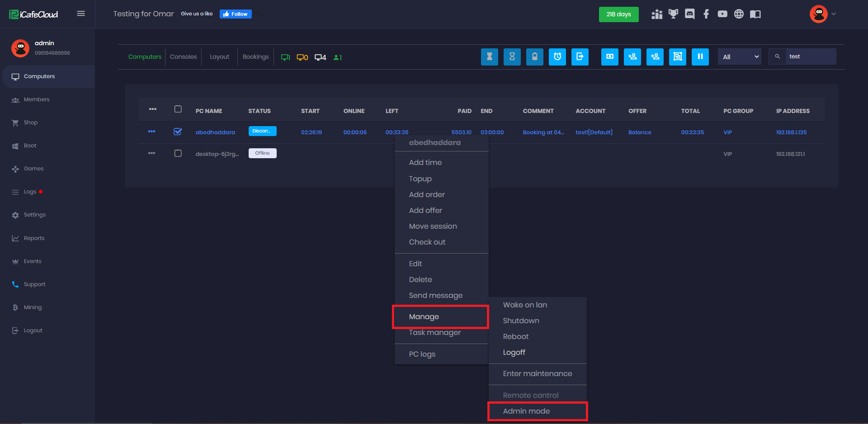Screen dimensions: 868x424
Task: Click the pause icon in toolbar
Action: pos(700,57)
